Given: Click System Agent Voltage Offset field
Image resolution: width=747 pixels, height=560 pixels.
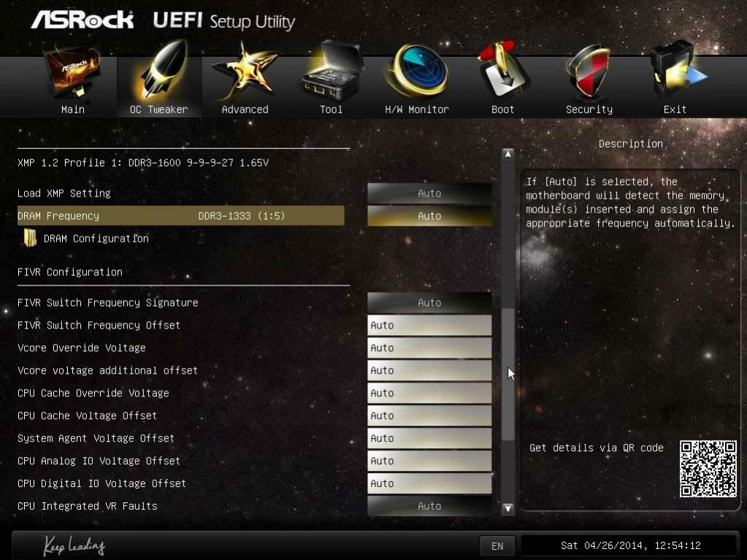Looking at the screenshot, I should [429, 439].
